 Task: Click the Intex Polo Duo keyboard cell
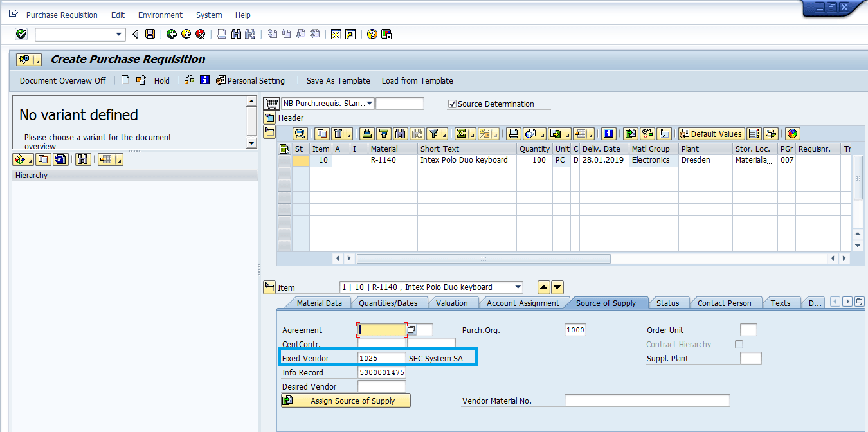pos(468,160)
